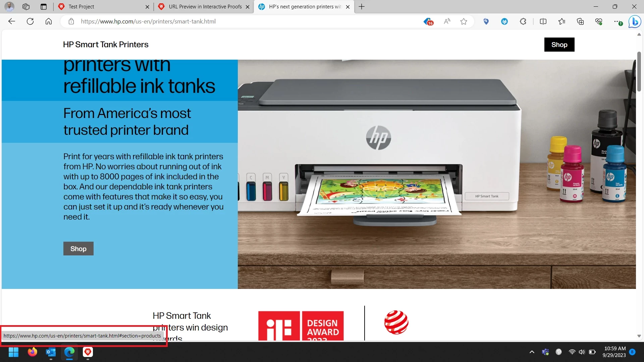This screenshot has height=362, width=644.
Task: Toggle Split screen icon
Action: click(543, 21)
